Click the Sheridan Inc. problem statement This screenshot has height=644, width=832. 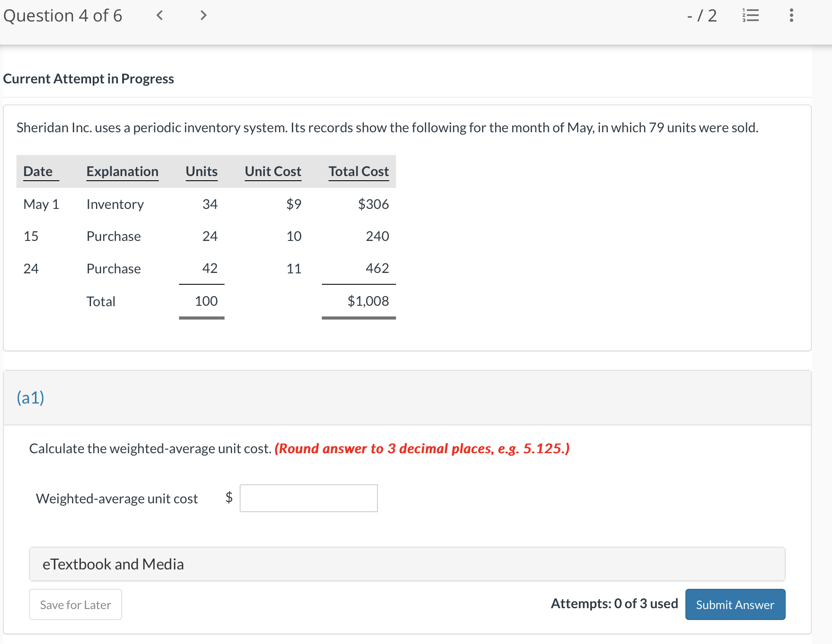pos(387,128)
